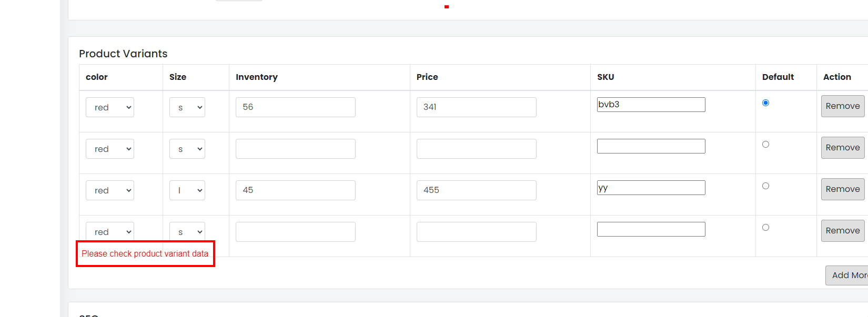Viewport: 868px width, 317px height.
Task: Expand the color dropdown in the fourth row
Action: coord(110,232)
